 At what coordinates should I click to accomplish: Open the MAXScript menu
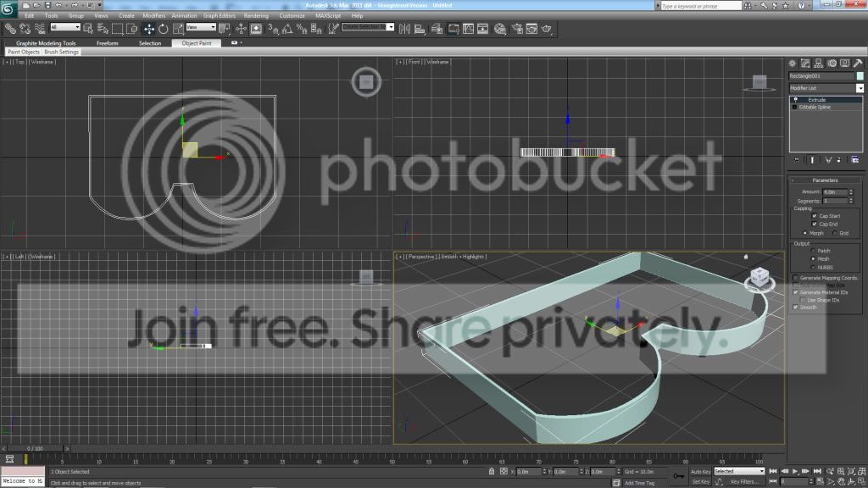(x=328, y=15)
